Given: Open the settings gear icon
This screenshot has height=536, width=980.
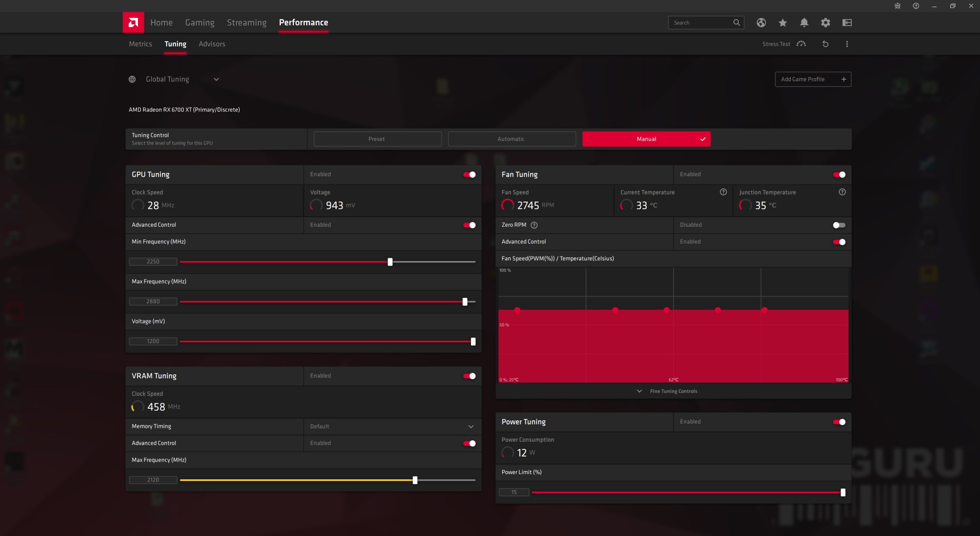Looking at the screenshot, I should click(x=825, y=23).
